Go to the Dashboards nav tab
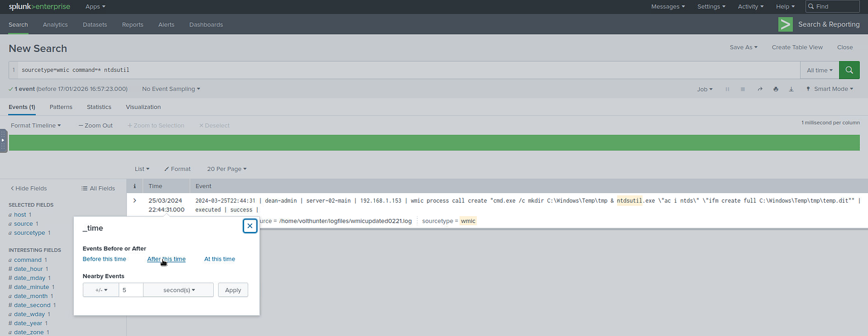This screenshot has width=868, height=336. coord(206,24)
